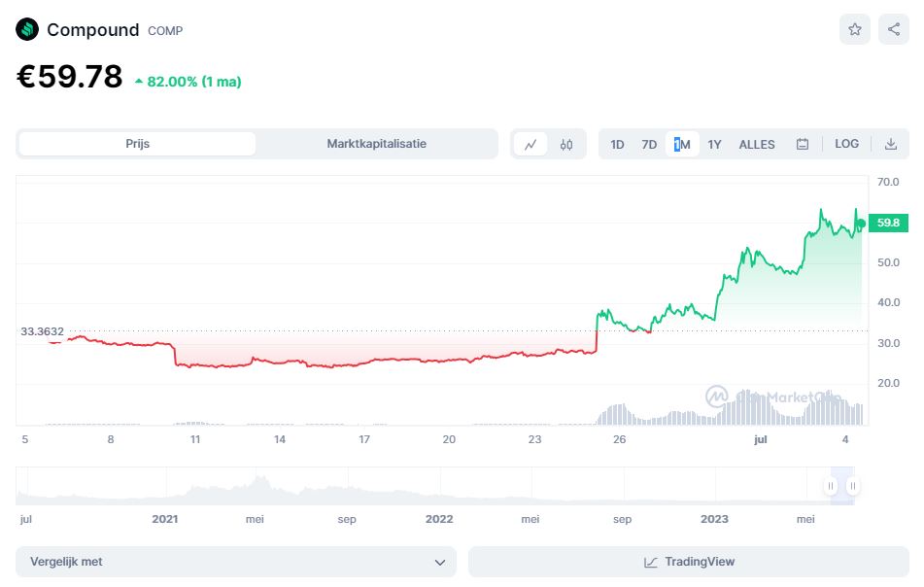Screen dimensions: 924x587
Task: Click the COMP ticker symbol
Action: pos(165,31)
